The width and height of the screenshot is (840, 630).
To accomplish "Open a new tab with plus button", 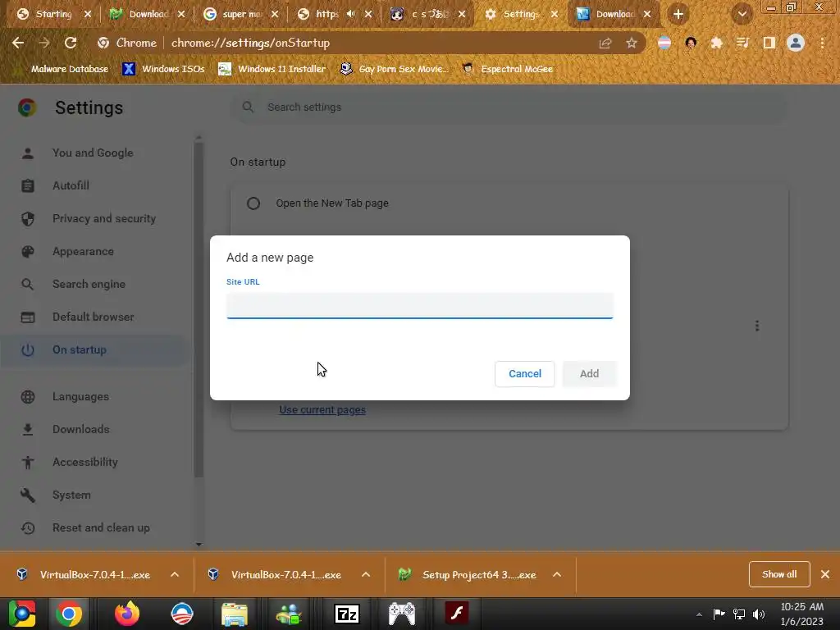I will (678, 14).
